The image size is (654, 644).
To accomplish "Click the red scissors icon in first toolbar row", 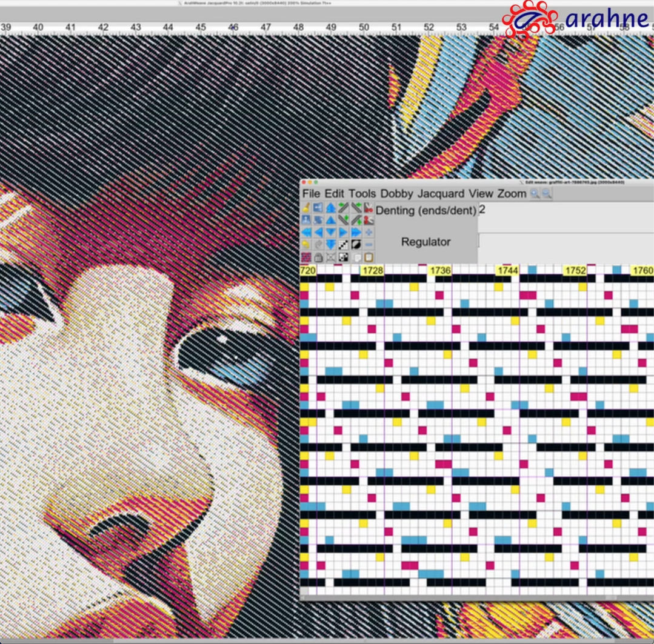I will click(x=369, y=208).
